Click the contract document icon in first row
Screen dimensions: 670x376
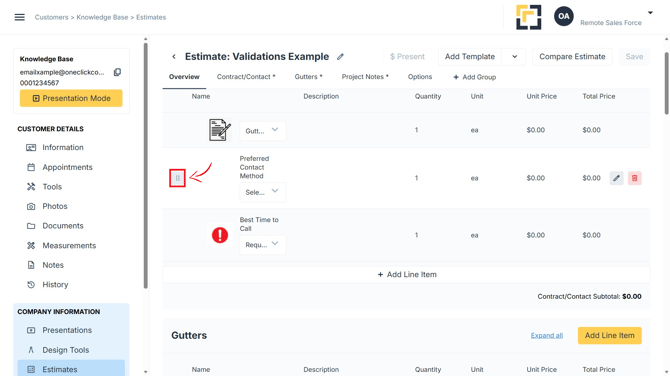coord(220,130)
